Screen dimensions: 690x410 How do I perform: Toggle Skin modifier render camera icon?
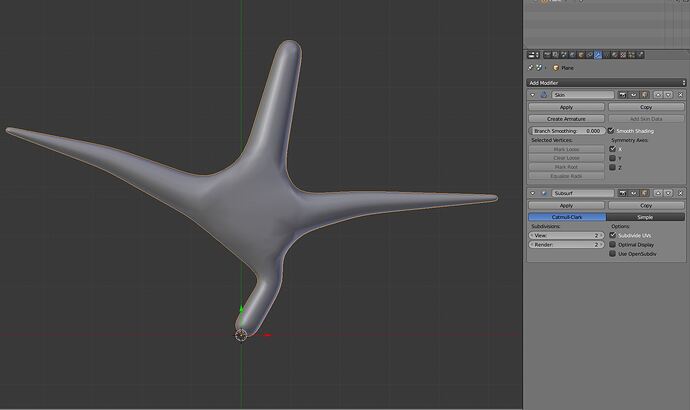tap(622, 95)
